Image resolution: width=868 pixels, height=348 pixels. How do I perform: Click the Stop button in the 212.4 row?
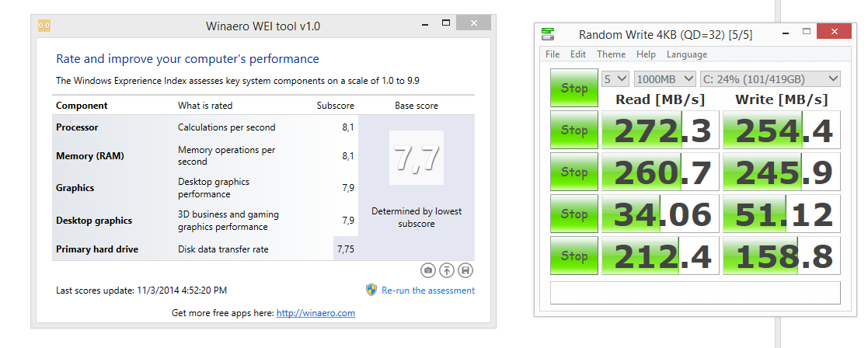(x=574, y=256)
